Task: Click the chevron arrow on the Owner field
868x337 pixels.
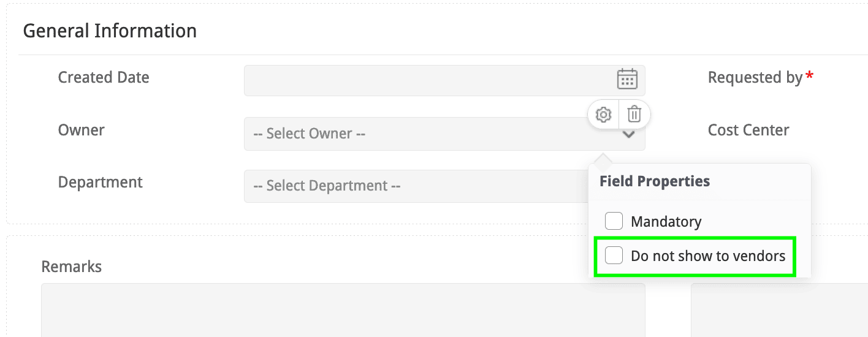Action: point(628,135)
